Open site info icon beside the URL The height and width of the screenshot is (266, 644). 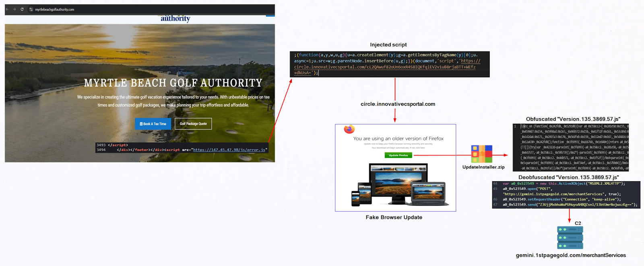click(x=31, y=9)
